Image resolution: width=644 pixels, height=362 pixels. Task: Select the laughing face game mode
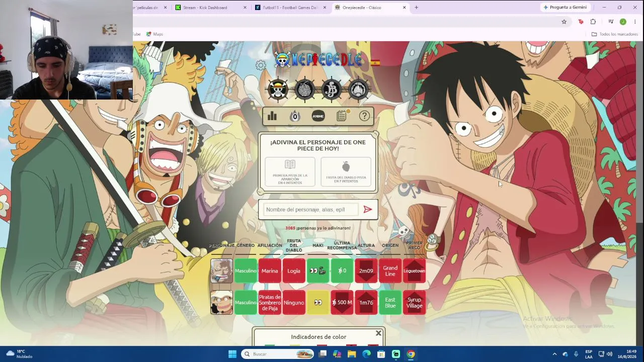(x=358, y=89)
